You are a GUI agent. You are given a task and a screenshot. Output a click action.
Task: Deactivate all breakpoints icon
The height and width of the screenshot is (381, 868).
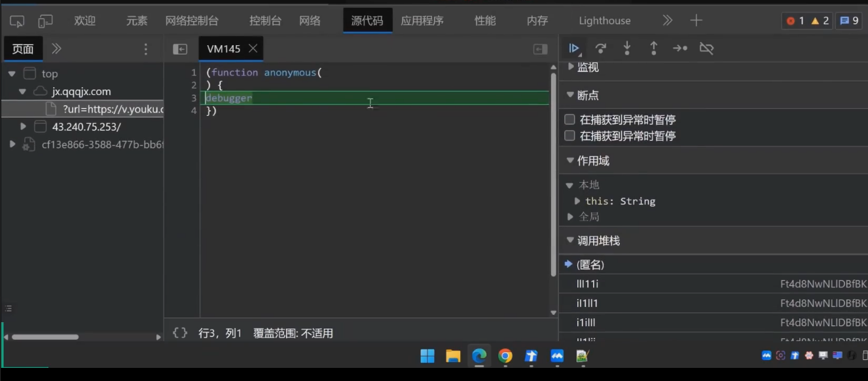point(706,48)
